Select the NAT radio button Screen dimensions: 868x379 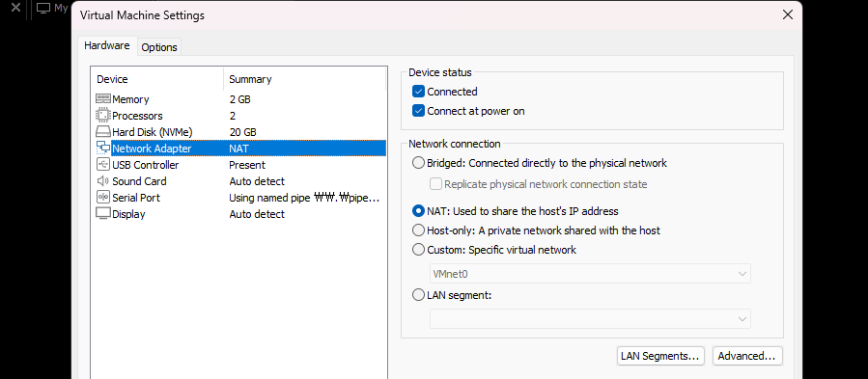tap(418, 211)
